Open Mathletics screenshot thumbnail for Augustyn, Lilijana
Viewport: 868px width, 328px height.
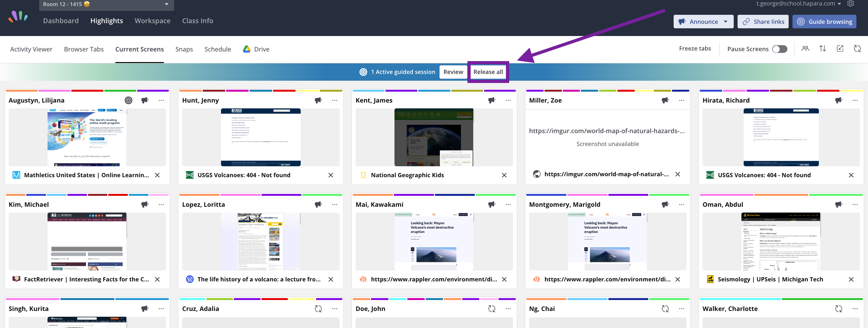coord(87,137)
